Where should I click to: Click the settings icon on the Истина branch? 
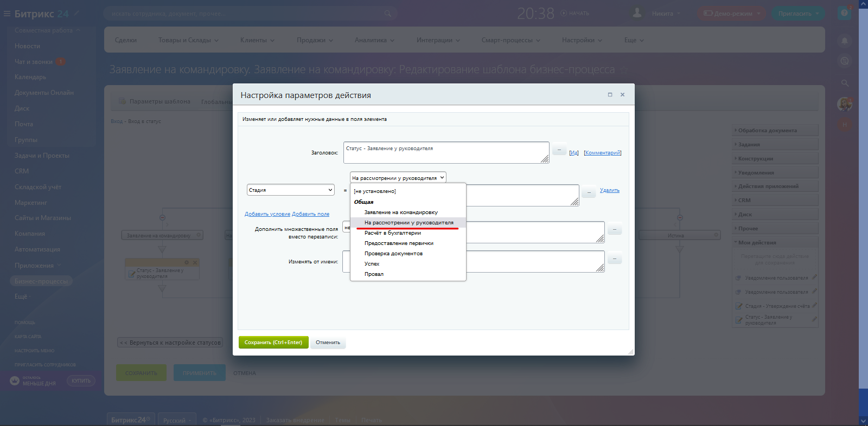716,235
